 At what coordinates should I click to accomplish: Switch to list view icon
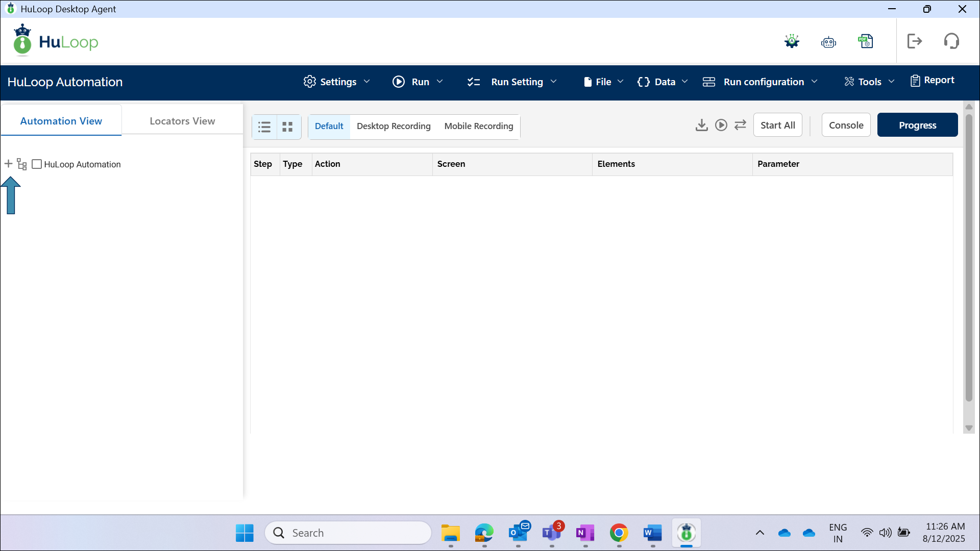[x=264, y=127]
